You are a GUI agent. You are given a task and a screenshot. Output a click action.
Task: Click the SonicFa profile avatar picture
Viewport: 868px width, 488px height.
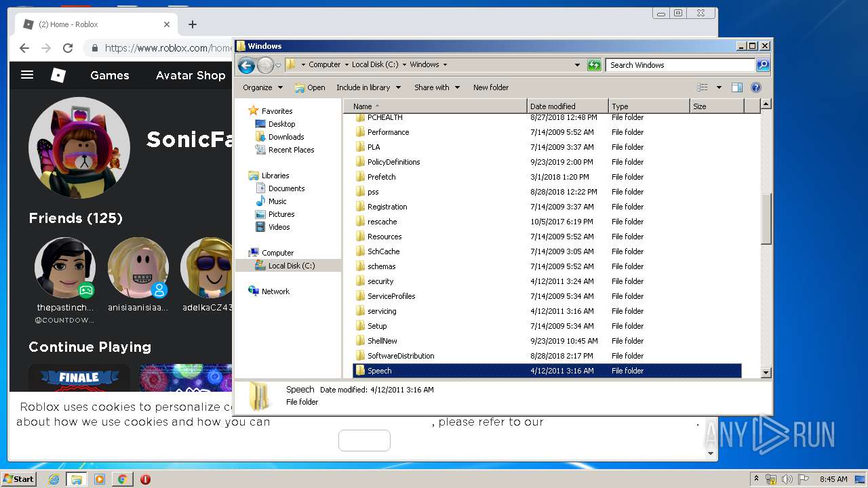point(79,148)
